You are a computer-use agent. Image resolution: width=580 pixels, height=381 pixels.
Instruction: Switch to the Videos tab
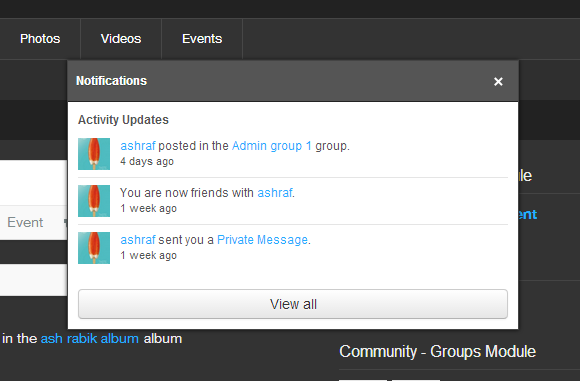click(121, 39)
